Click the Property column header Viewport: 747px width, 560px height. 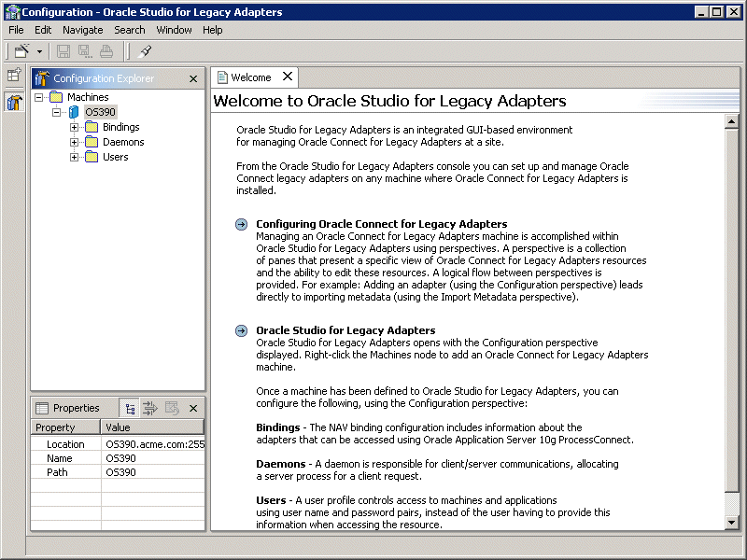click(65, 427)
